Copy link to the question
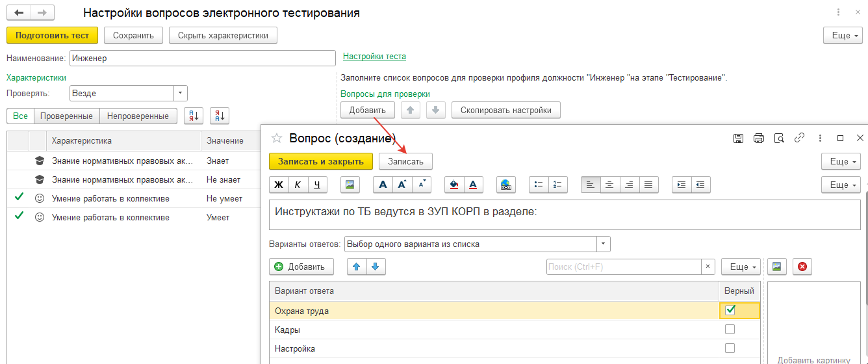 800,138
